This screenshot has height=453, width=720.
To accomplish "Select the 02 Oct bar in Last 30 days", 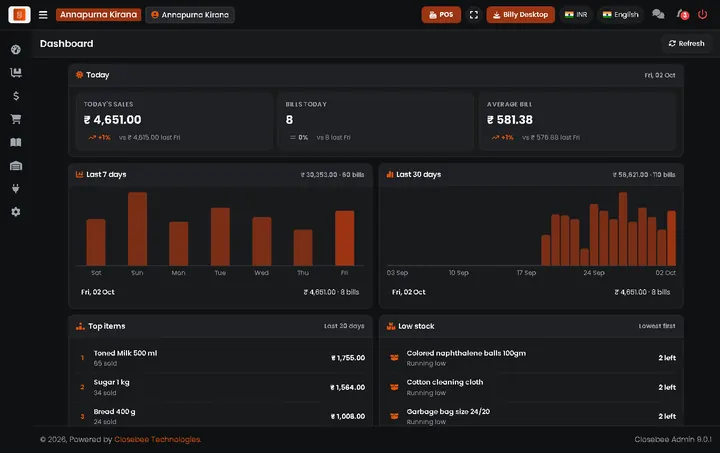I will [671, 238].
